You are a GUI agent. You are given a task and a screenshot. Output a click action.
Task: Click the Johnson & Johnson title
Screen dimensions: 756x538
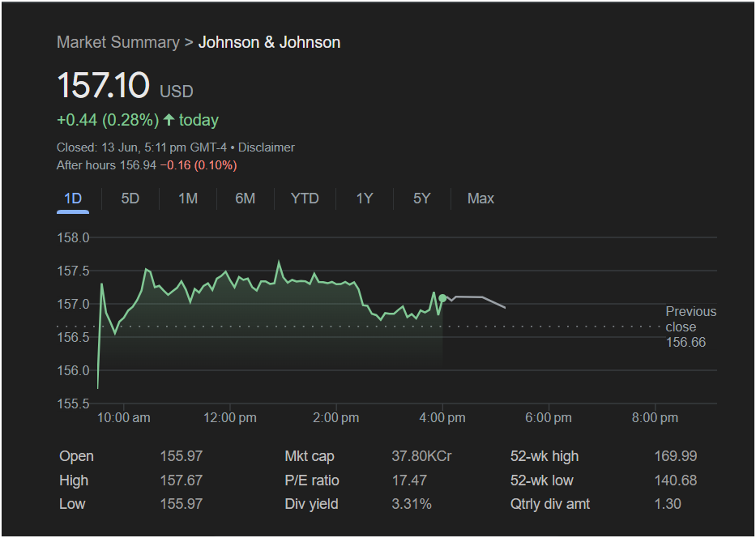270,42
